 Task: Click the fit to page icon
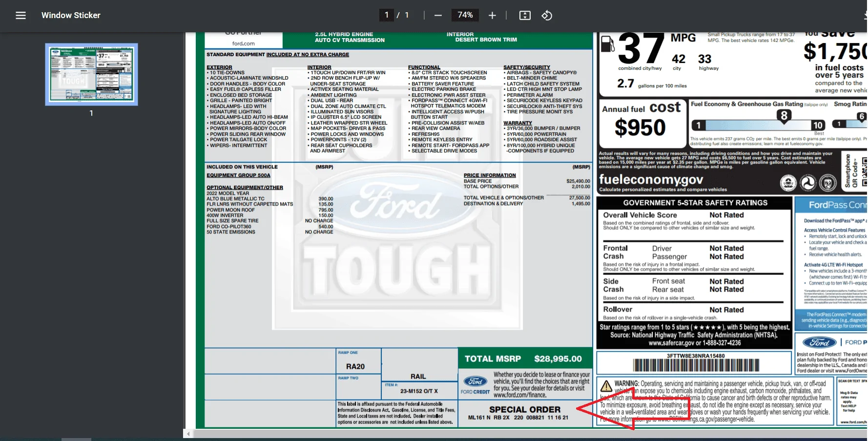525,16
